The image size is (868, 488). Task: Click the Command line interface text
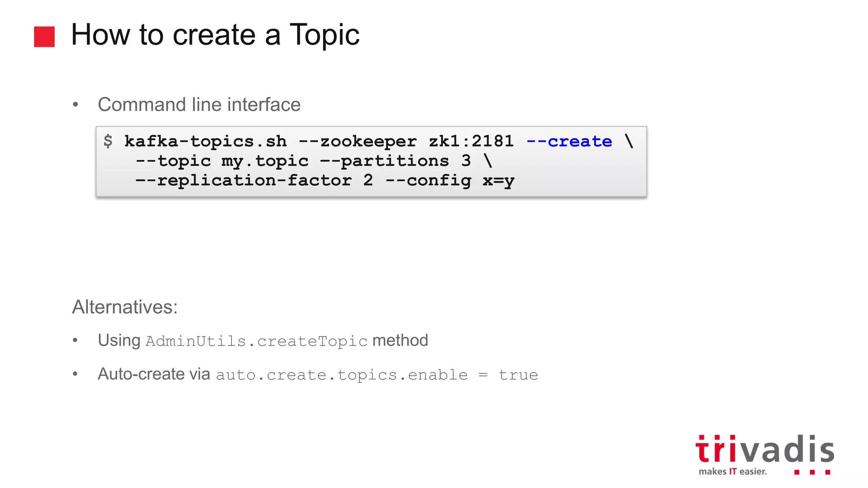point(199,105)
